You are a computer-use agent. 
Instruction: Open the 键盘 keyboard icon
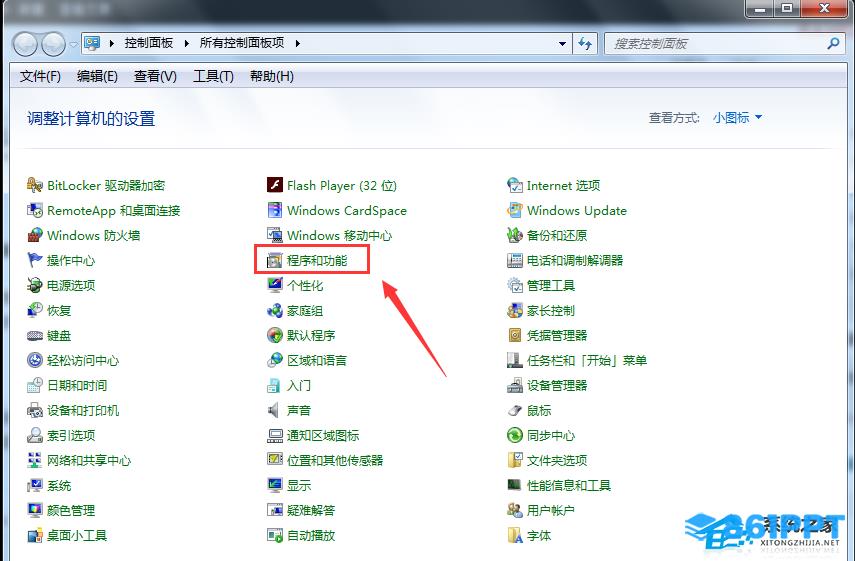coord(35,335)
